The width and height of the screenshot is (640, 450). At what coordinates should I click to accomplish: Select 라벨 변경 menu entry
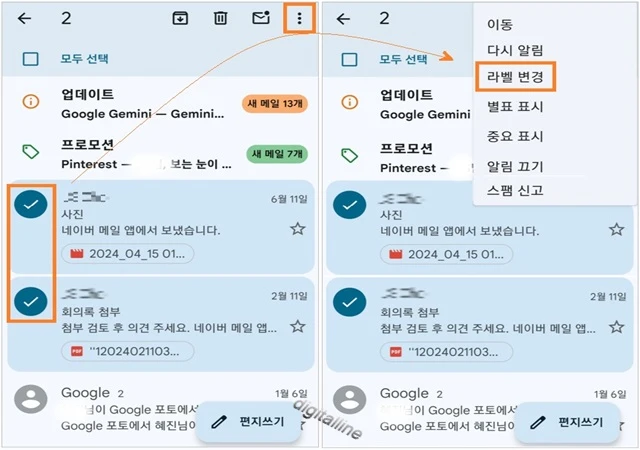(x=515, y=77)
